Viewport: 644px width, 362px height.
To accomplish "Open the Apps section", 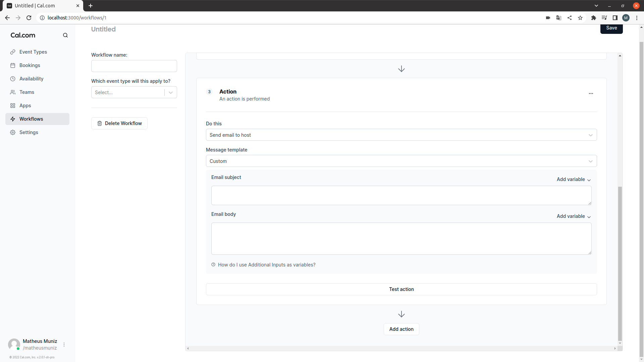I will coord(25,105).
